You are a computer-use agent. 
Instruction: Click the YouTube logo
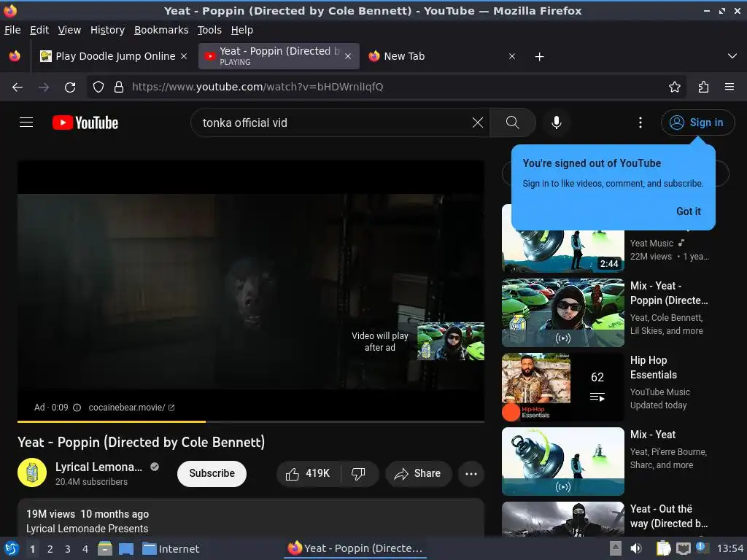pyautogui.click(x=85, y=122)
